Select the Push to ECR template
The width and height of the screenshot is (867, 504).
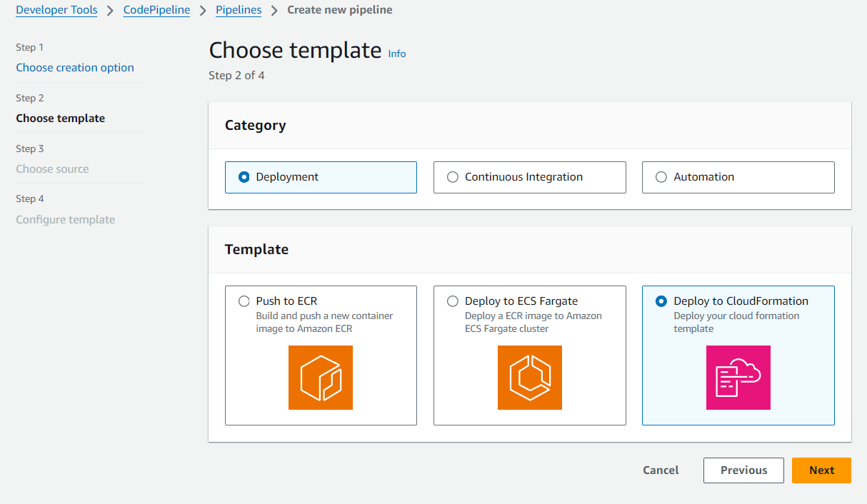click(244, 301)
